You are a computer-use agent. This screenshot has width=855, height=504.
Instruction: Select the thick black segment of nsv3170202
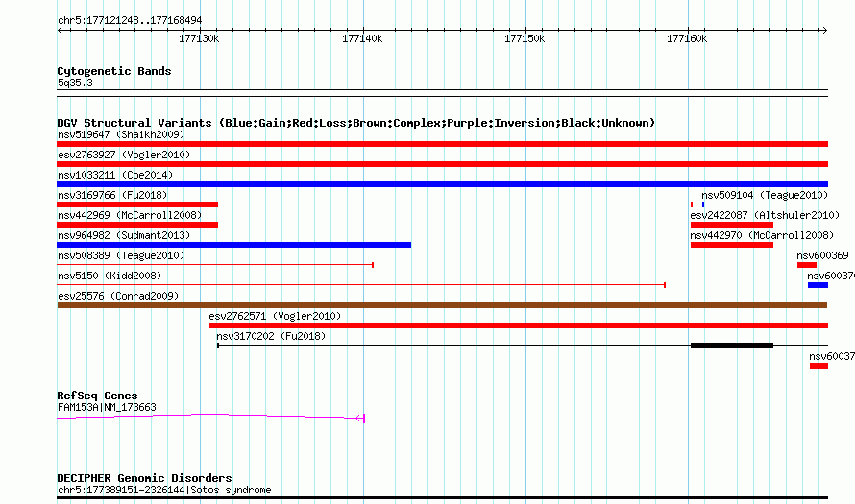[x=732, y=346]
